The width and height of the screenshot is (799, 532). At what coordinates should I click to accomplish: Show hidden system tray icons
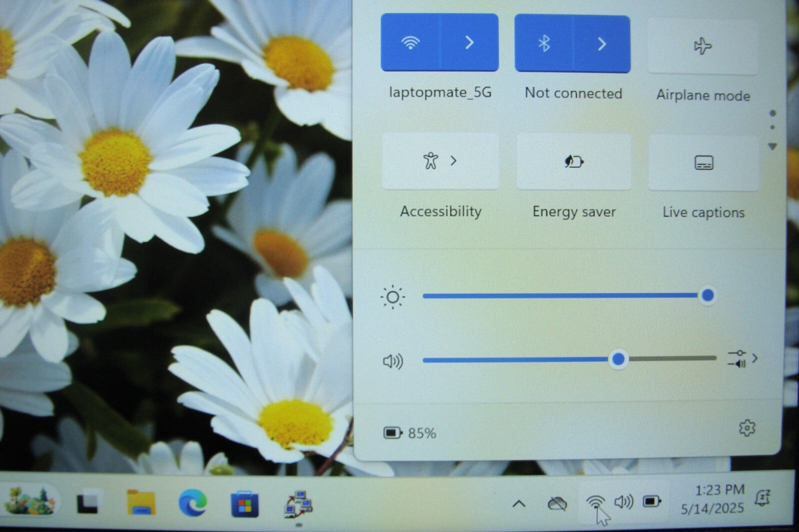coord(519,504)
